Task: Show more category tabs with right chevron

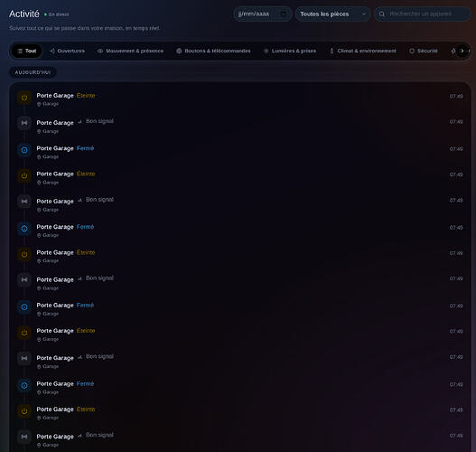Action: pyautogui.click(x=462, y=51)
